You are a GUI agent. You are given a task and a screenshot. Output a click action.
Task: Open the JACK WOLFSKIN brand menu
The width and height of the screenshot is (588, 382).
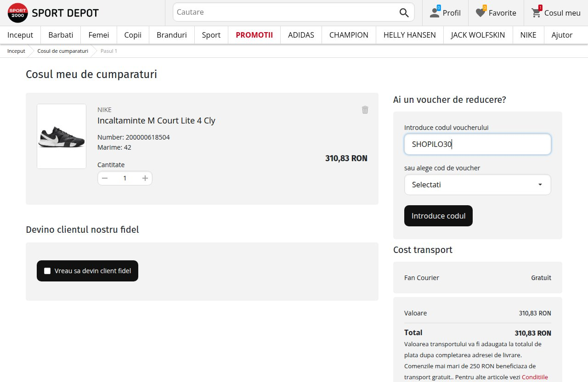478,35
